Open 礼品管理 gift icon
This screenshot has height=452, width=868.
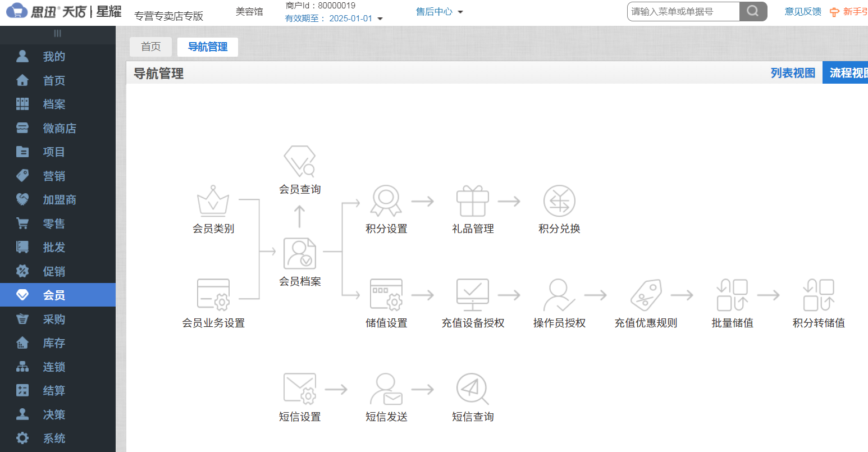472,201
